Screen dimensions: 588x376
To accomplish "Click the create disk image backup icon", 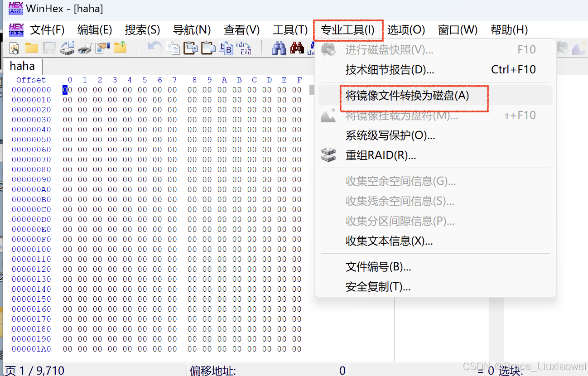I will [x=67, y=48].
